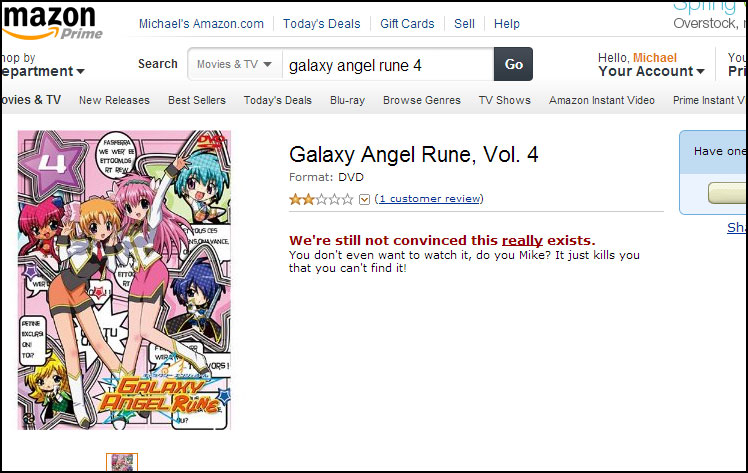Viewport: 748px width, 473px height.
Task: Expand the Movies & TV search category
Action: pyautogui.click(x=235, y=64)
